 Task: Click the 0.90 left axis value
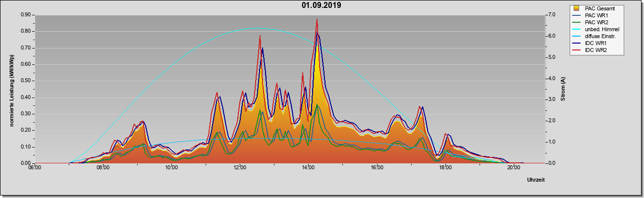click(x=25, y=15)
